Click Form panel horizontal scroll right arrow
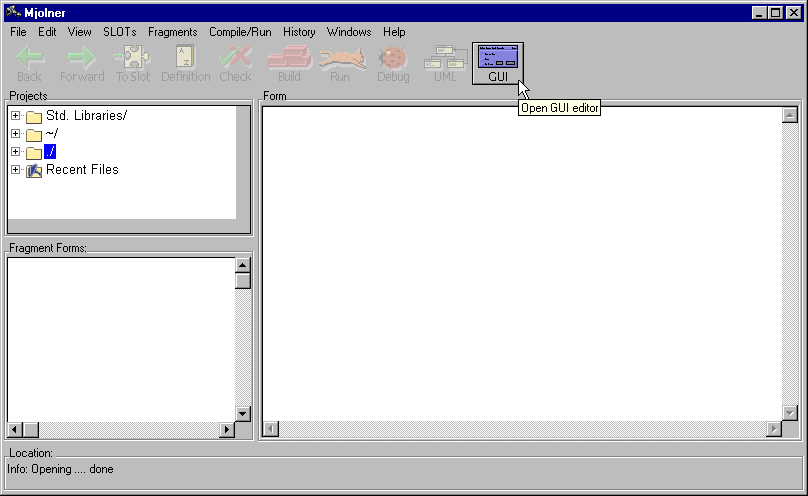The height and width of the screenshot is (496, 808). point(773,429)
